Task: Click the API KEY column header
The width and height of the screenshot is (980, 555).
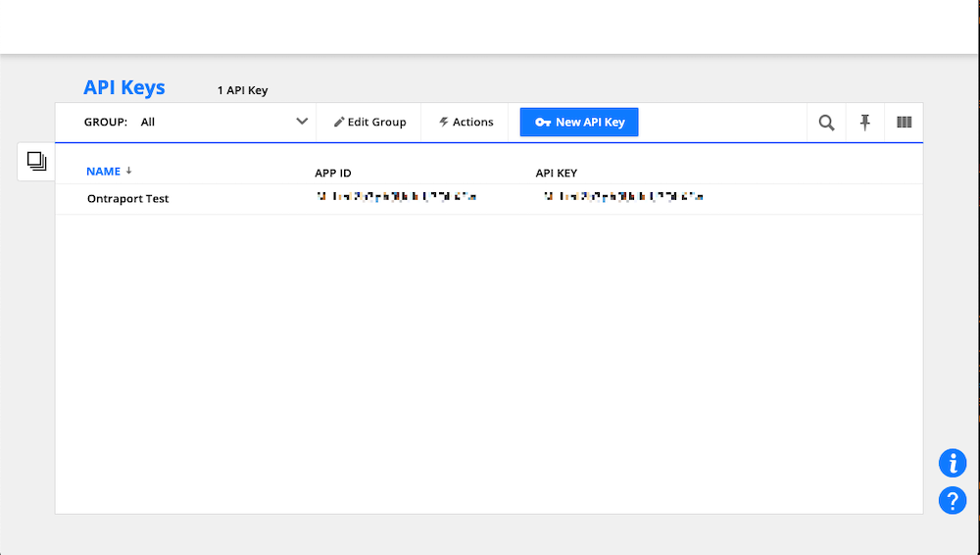Action: [x=557, y=174]
